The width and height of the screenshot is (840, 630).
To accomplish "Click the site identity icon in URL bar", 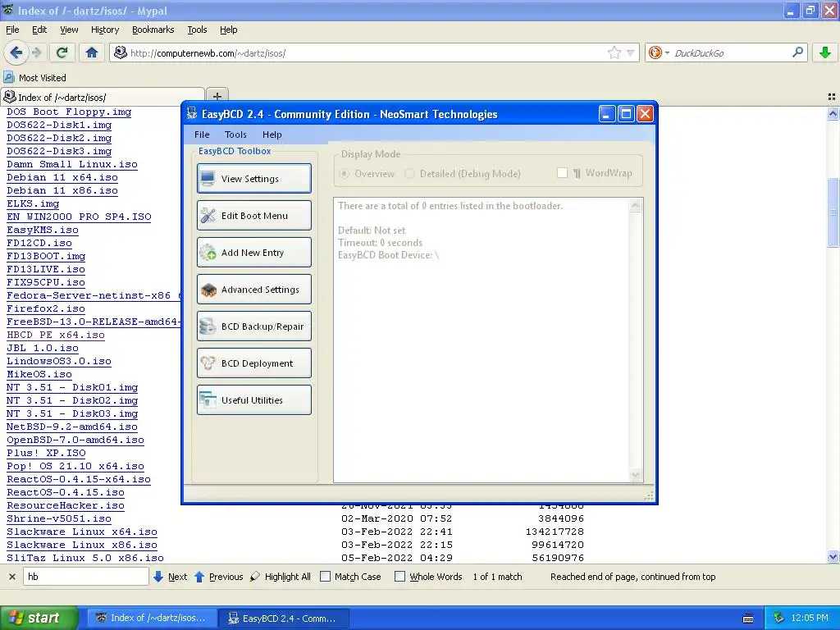I will (x=121, y=52).
